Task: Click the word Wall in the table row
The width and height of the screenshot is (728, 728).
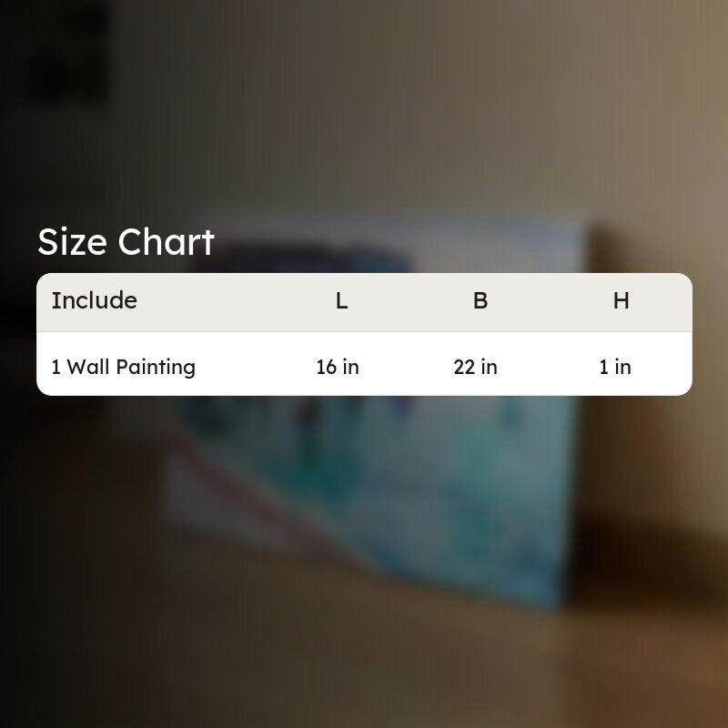Action: tap(88, 367)
